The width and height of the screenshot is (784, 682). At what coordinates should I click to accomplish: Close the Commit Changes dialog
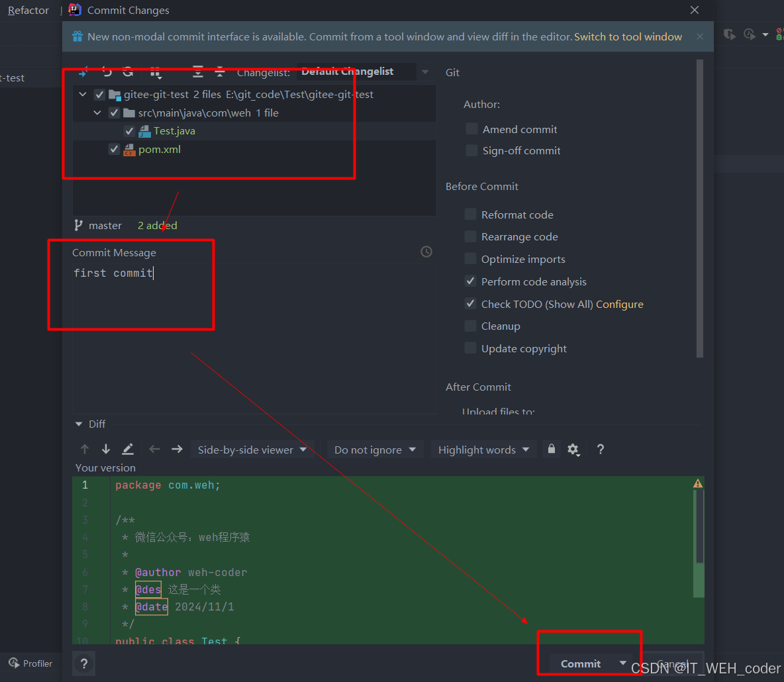pos(695,10)
